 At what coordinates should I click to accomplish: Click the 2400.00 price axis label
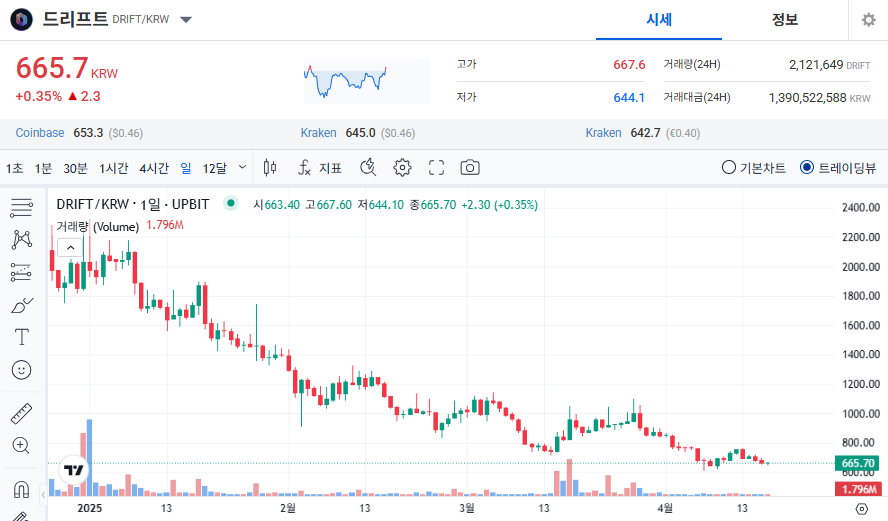click(x=861, y=208)
